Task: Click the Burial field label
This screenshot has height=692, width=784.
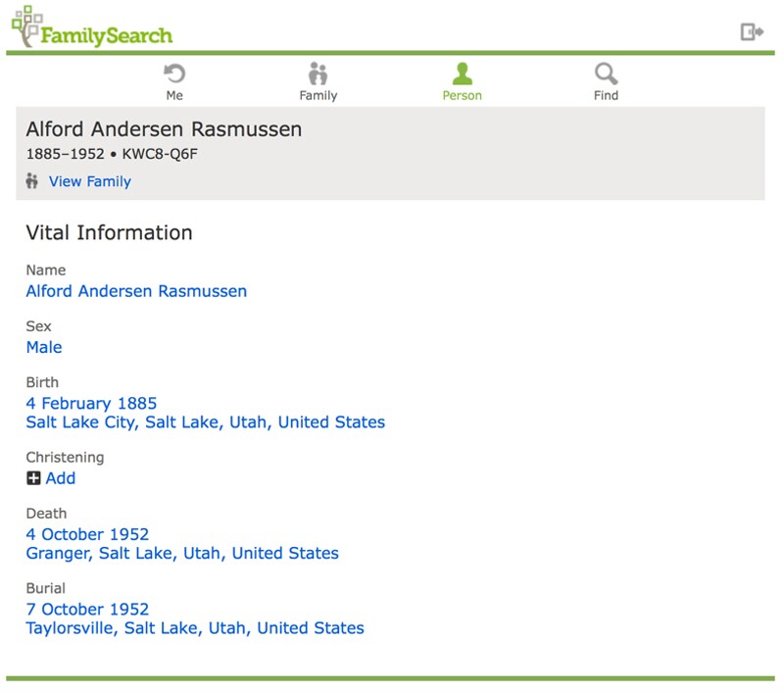Action: tap(45, 588)
